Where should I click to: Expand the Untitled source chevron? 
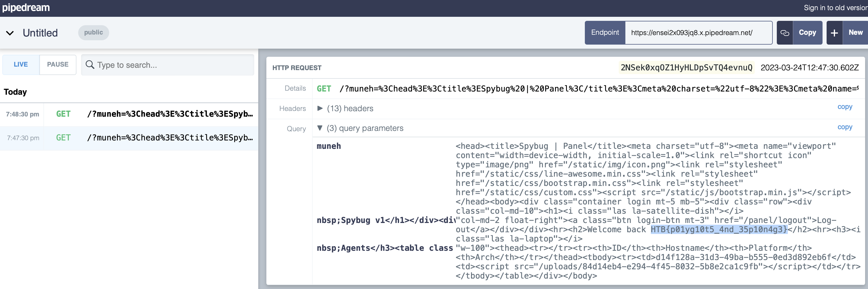[10, 33]
